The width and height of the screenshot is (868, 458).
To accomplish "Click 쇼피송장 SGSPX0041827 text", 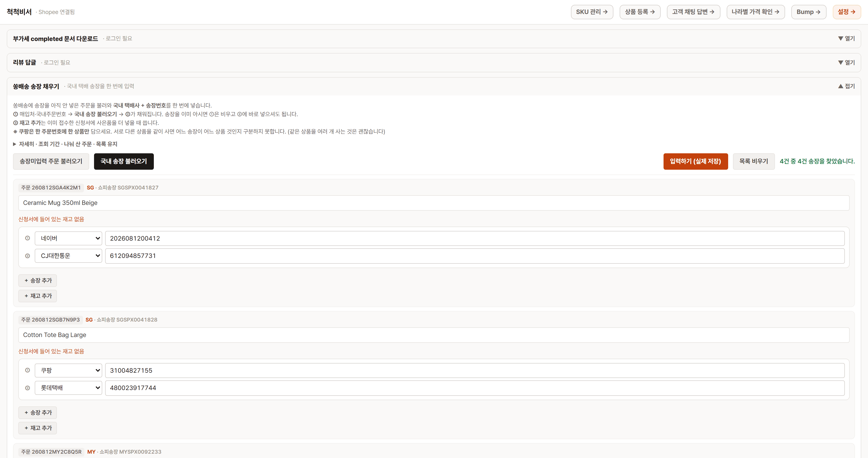I will tap(128, 188).
